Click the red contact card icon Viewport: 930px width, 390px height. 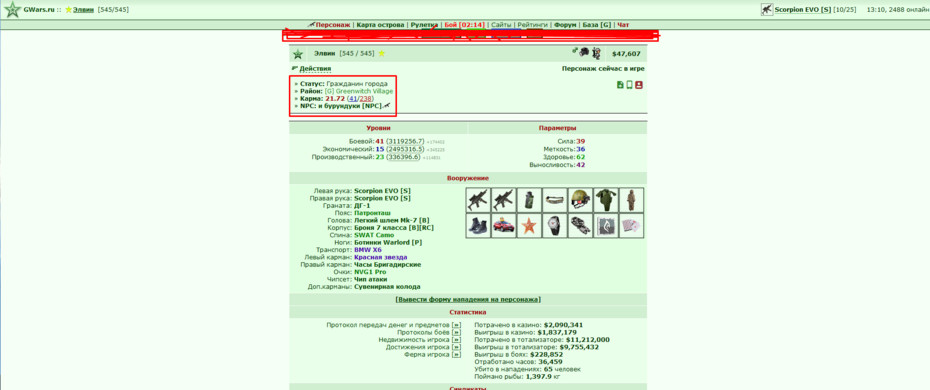[639, 85]
